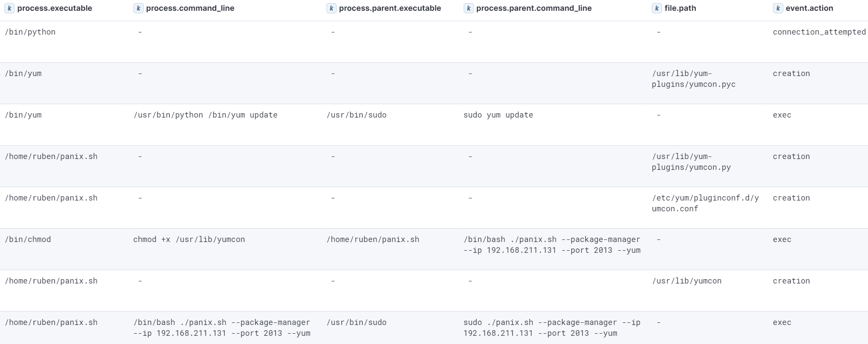Select the /etc/yum/pluginconf.d/yumcon.conf path cell
This screenshot has height=344, width=868.
click(705, 203)
